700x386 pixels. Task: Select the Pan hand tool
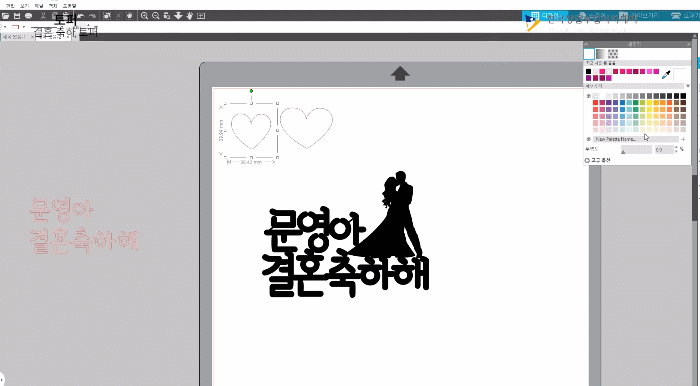pos(189,16)
